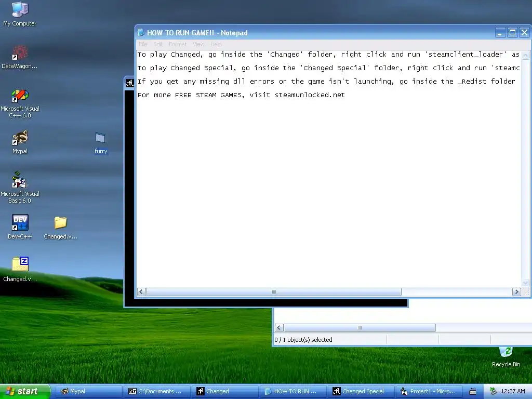
Task: Select the Changed.v... yellow folder icon
Action: pos(60,228)
